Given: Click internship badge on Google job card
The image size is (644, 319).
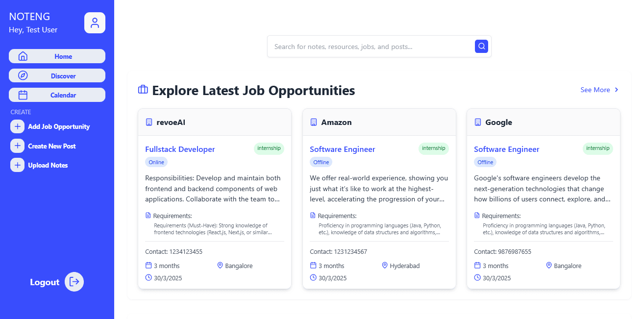Looking at the screenshot, I should tap(597, 148).
